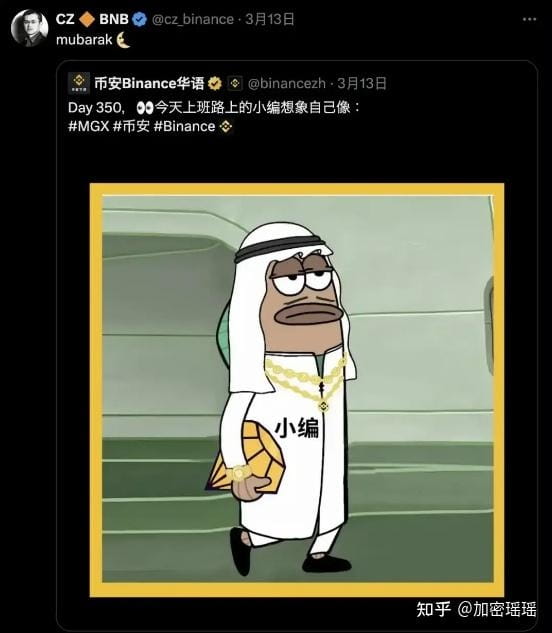Screen dimensions: 552x633
Task: Open the Binance华语 account logo avatar
Action: [79, 83]
